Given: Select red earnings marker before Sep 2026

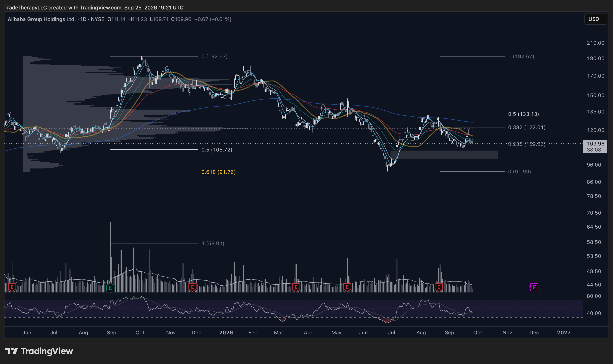Looking at the screenshot, I should [439, 287].
